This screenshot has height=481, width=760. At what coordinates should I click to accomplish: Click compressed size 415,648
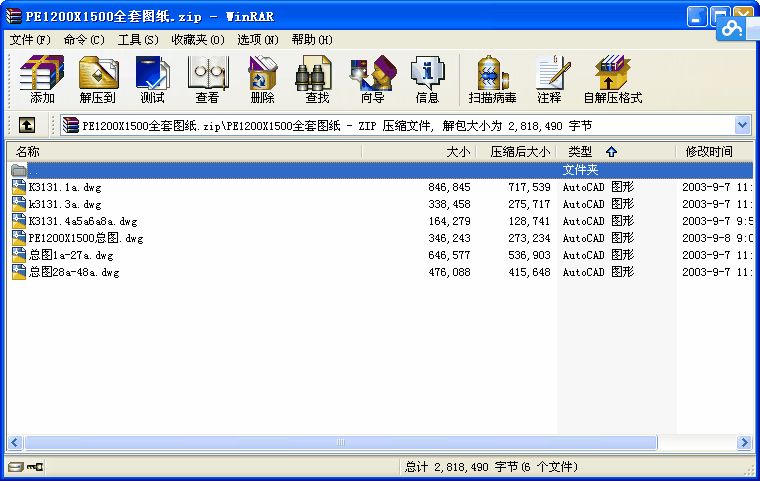[529, 272]
